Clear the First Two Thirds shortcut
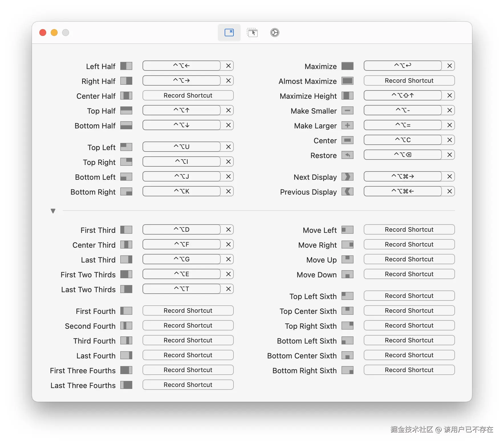This screenshot has height=444, width=504. click(x=228, y=274)
